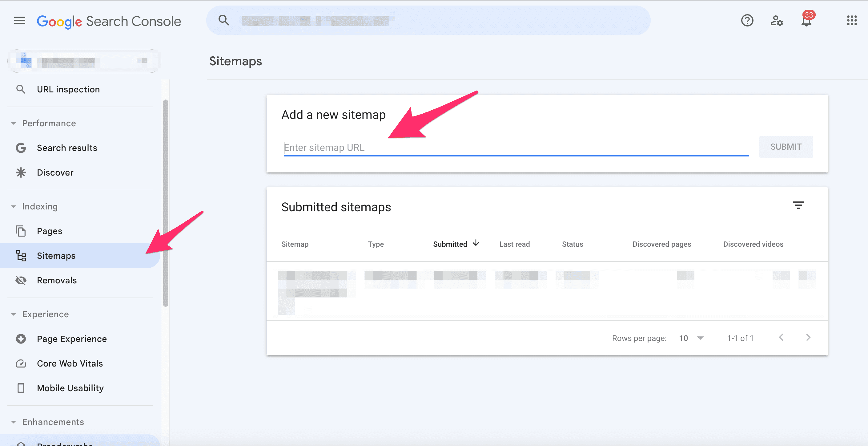The height and width of the screenshot is (446, 868).
Task: Select the Sitemaps menu item in sidebar
Action: pyautogui.click(x=56, y=255)
